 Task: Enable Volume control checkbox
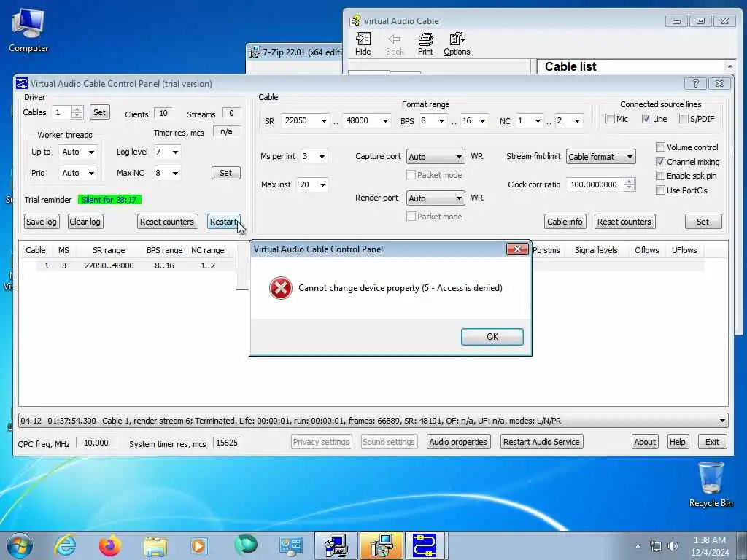660,147
